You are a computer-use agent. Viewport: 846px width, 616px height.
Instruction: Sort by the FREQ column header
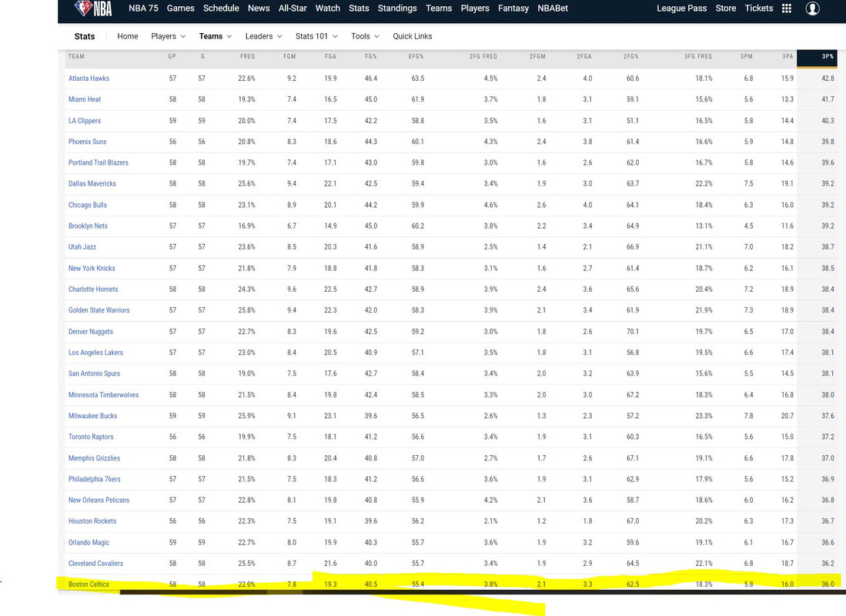247,56
